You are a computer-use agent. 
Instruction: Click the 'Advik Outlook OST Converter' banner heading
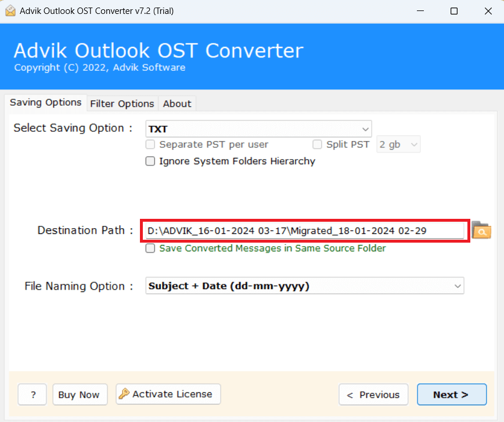click(x=159, y=51)
